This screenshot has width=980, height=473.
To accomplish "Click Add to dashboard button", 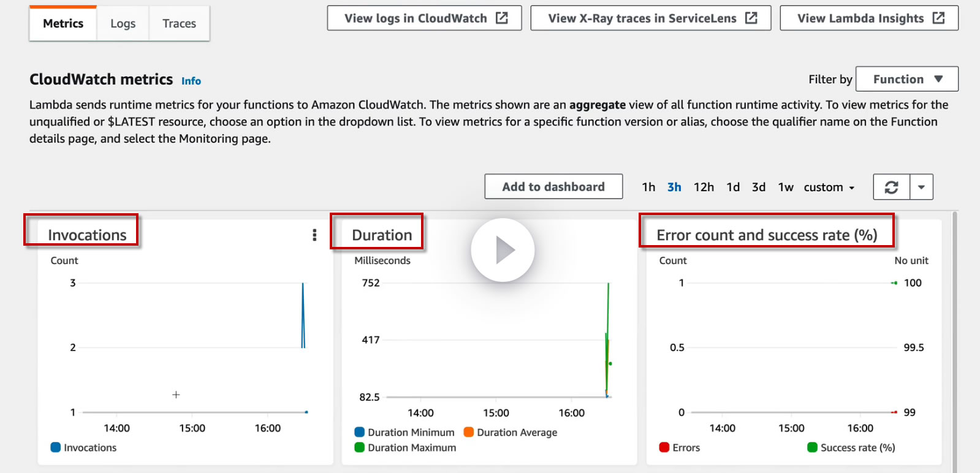I will click(553, 187).
